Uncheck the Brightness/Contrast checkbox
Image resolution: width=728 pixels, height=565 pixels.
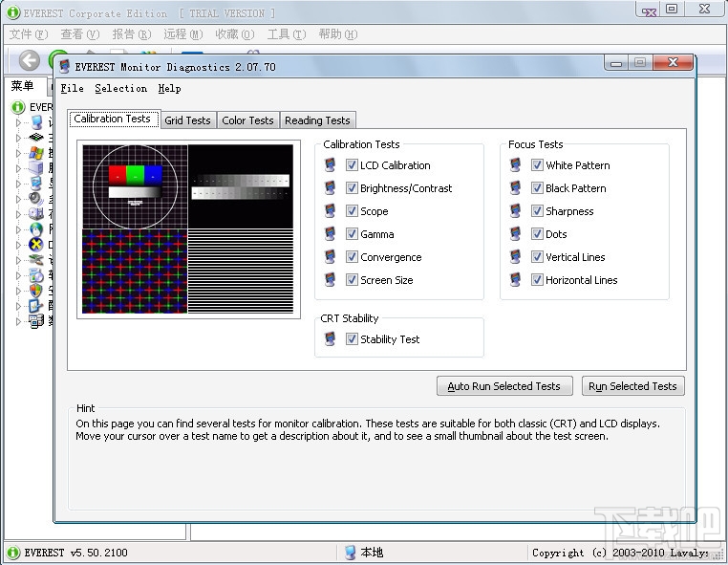click(x=352, y=188)
